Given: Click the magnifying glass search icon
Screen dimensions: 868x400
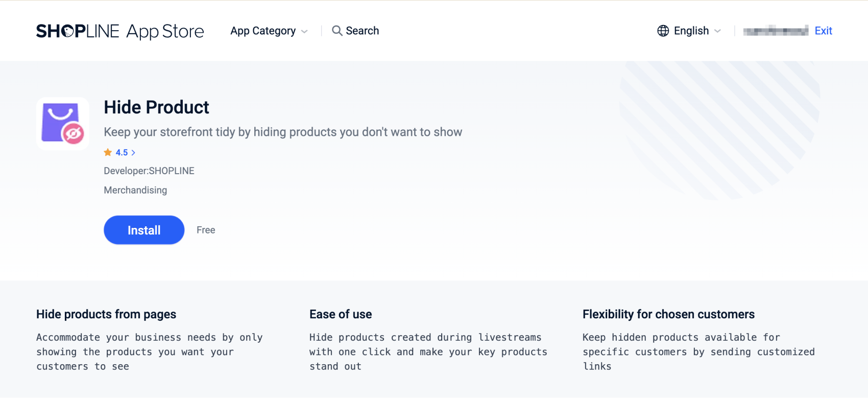Looking at the screenshot, I should [x=337, y=31].
